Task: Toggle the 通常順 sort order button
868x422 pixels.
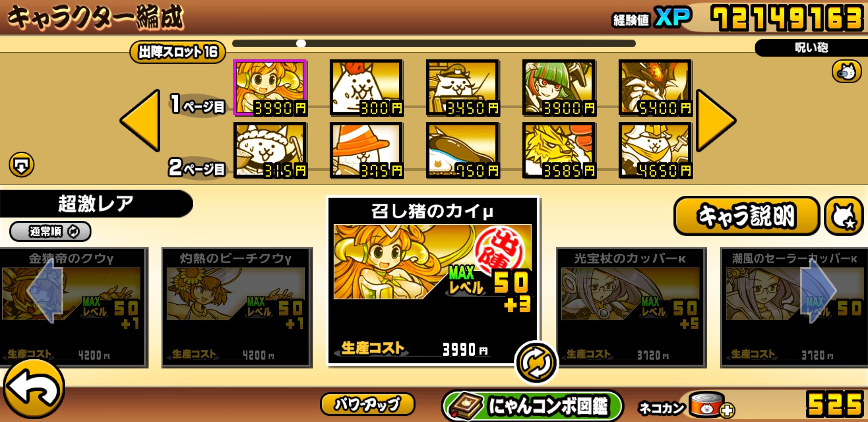Action: (50, 231)
